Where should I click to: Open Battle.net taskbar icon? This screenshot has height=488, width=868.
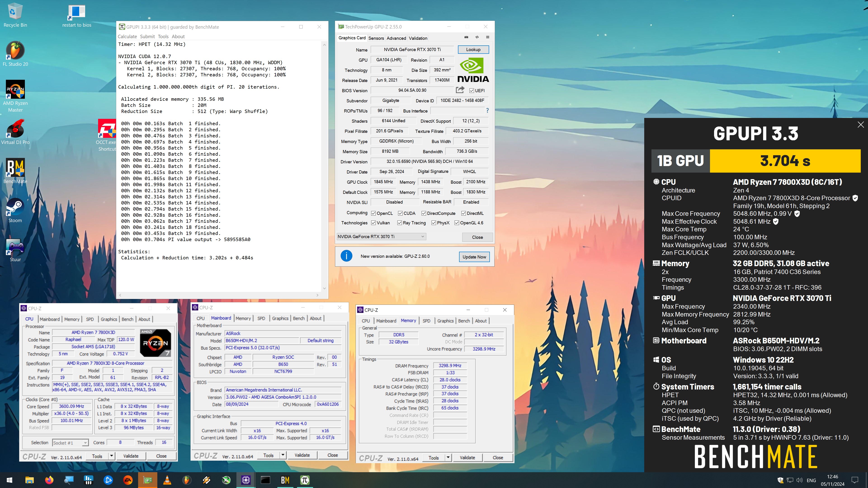(108, 480)
